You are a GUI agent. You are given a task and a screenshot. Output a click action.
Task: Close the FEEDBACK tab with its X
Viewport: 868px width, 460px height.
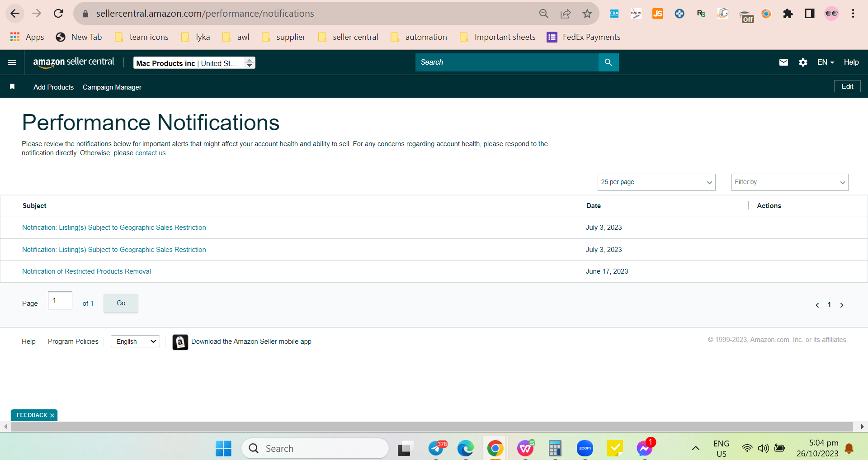coord(52,415)
